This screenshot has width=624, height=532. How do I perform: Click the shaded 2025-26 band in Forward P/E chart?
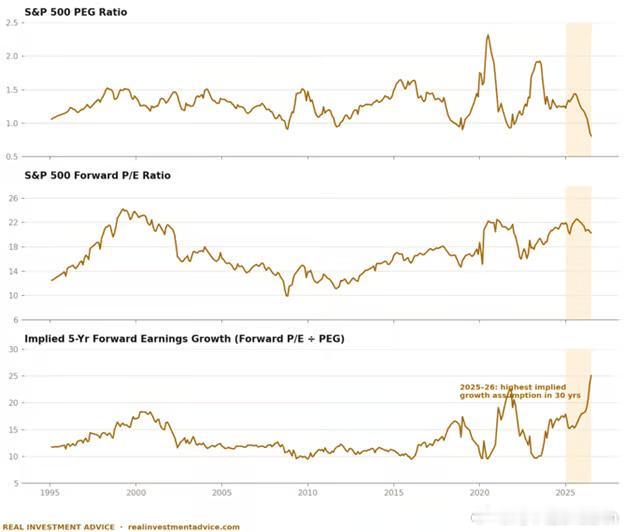[579, 253]
